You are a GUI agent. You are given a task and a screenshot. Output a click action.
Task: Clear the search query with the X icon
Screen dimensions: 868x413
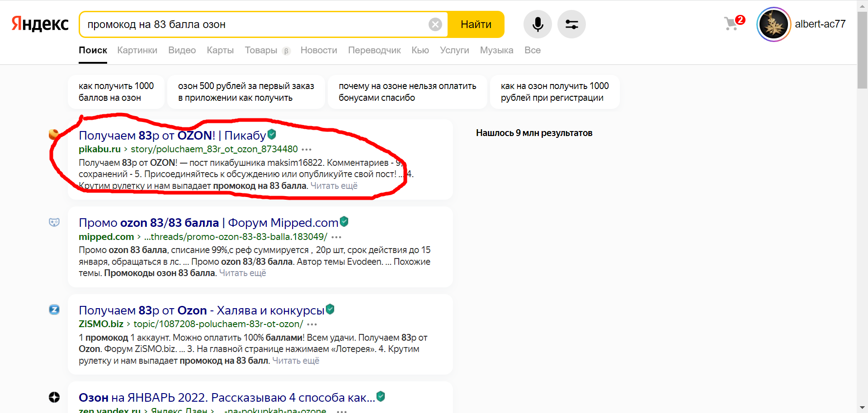click(x=435, y=24)
